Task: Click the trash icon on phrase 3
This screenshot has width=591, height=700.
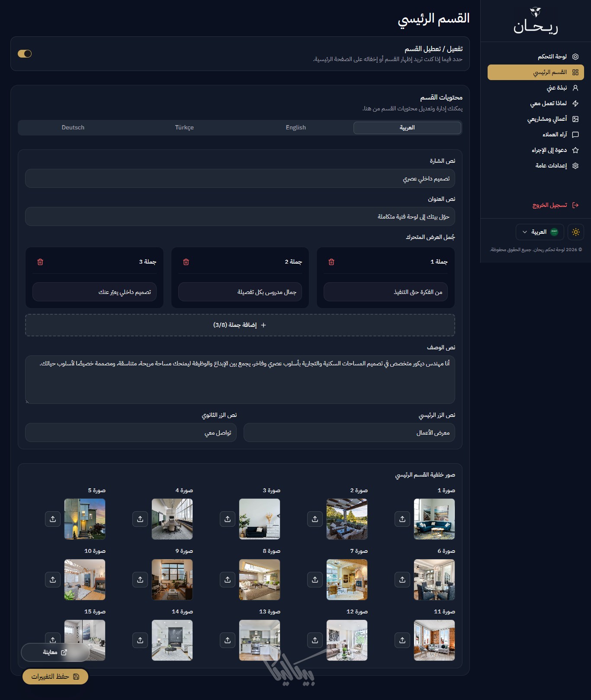Action: [x=40, y=262]
